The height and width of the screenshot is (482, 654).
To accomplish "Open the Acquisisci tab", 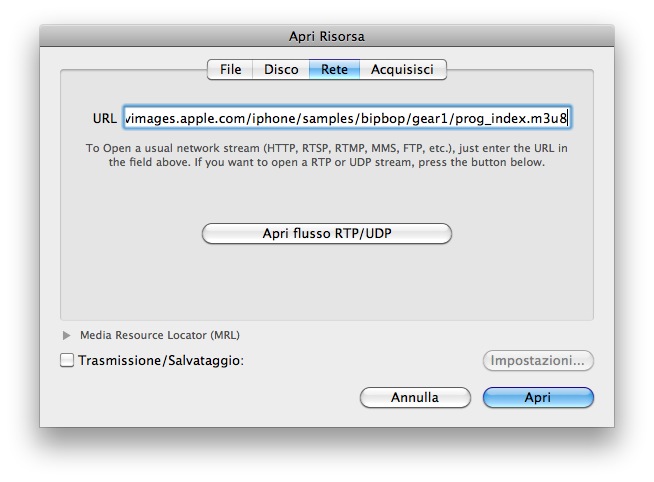I will click(x=402, y=70).
